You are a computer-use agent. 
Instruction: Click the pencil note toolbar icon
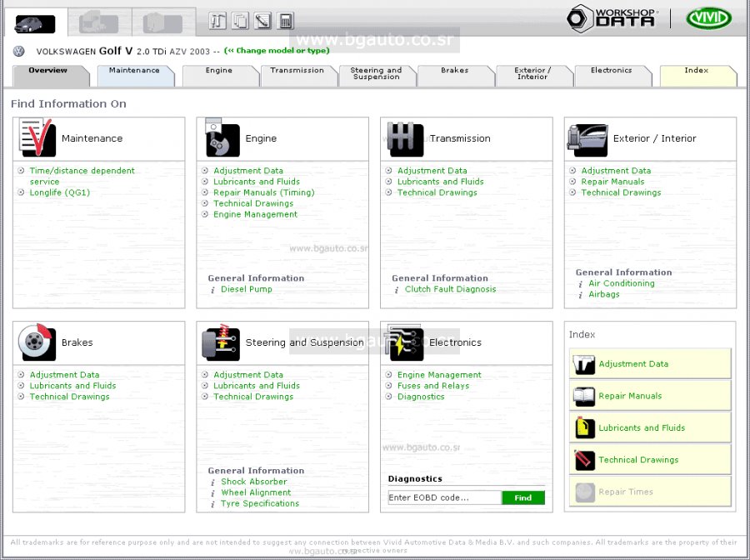point(263,21)
